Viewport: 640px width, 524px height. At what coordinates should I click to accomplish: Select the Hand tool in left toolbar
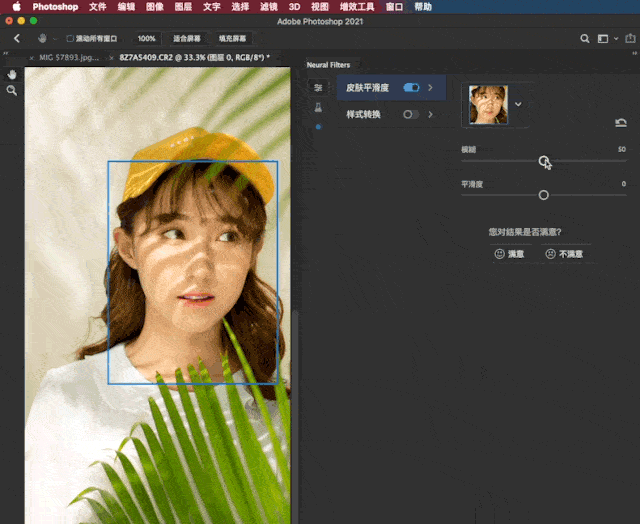pos(12,74)
